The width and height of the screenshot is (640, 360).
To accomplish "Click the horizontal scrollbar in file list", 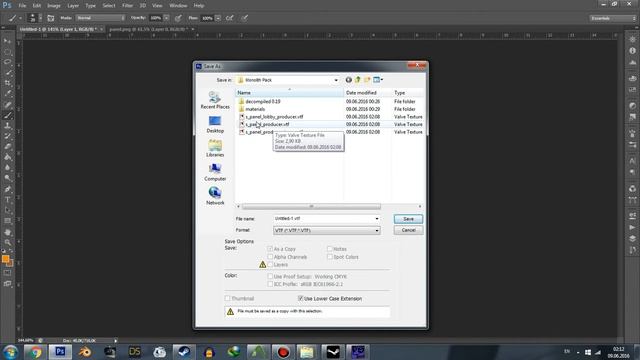I will (311, 207).
